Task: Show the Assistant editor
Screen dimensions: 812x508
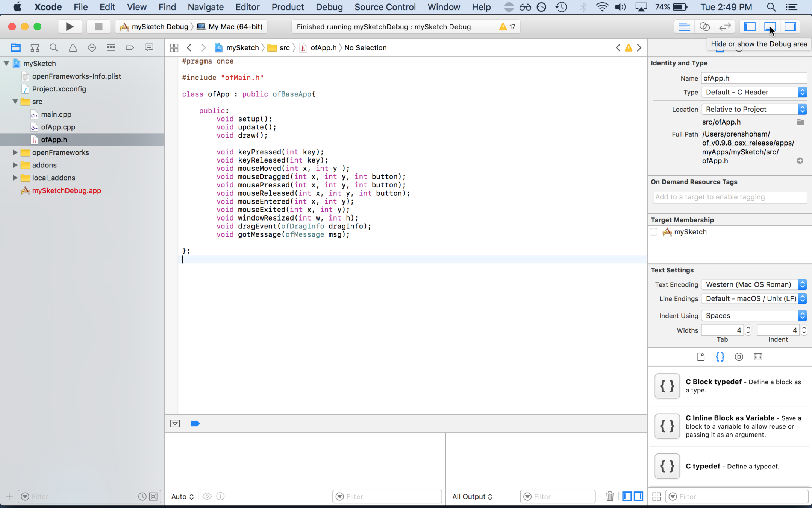Action: 704,27
